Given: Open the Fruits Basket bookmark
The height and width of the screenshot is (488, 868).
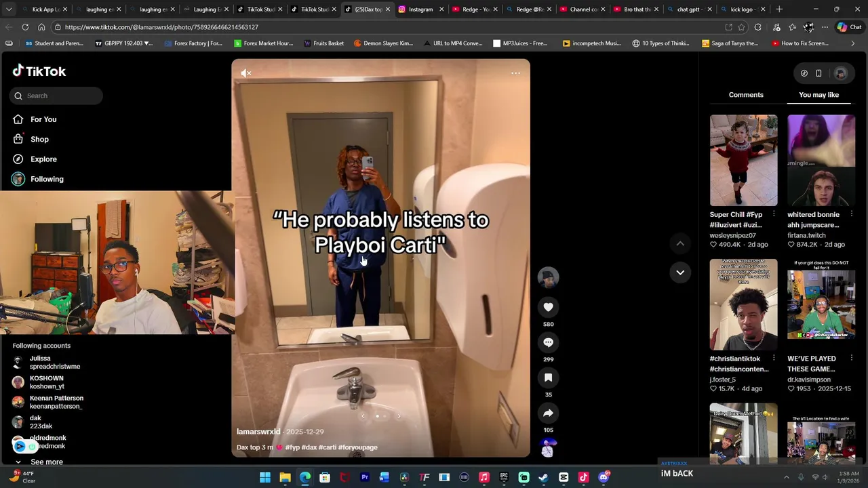Looking at the screenshot, I should coord(323,43).
